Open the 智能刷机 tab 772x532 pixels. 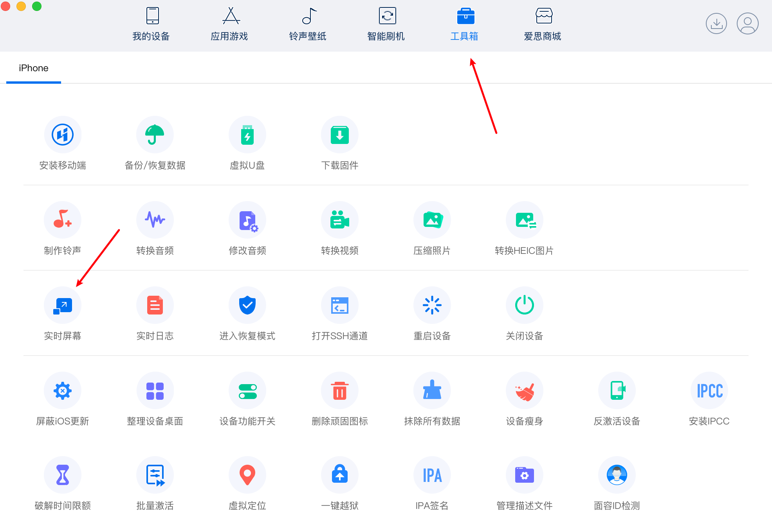click(386, 24)
